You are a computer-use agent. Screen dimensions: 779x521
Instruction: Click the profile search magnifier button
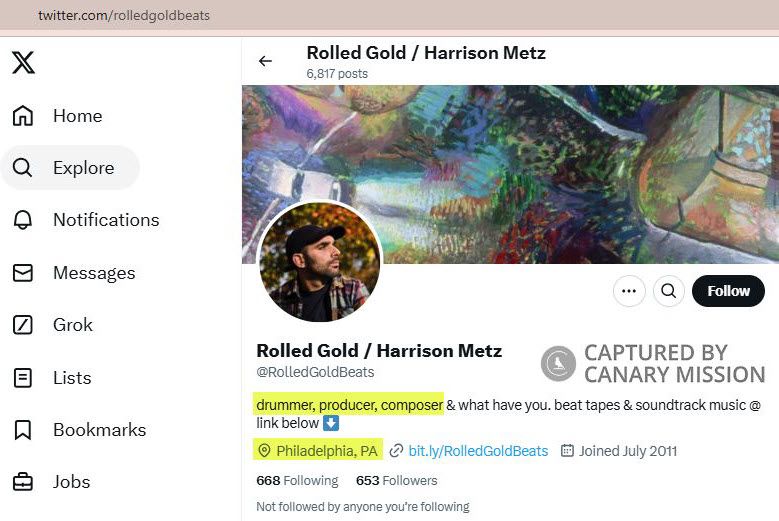pyautogui.click(x=668, y=291)
